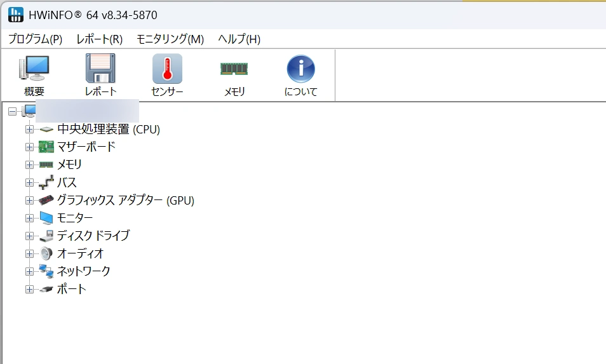This screenshot has height=364, width=606.
Task: Select ネットワーク tree label
Action: tap(83, 271)
